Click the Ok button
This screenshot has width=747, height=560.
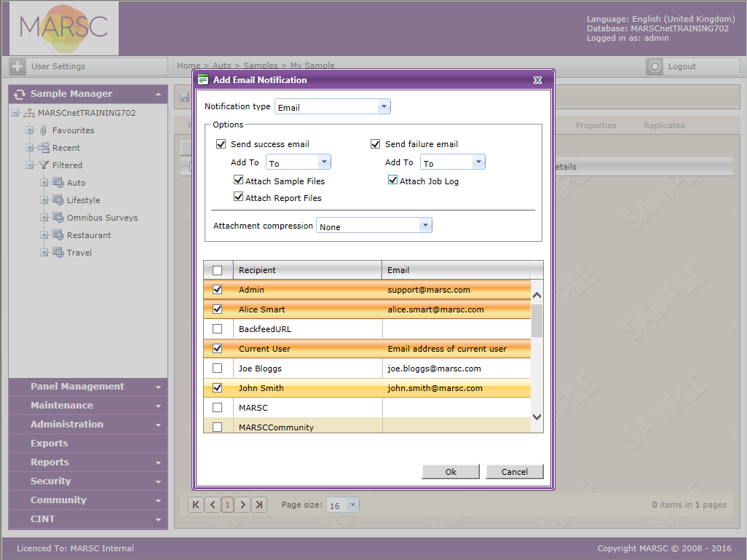click(x=451, y=472)
